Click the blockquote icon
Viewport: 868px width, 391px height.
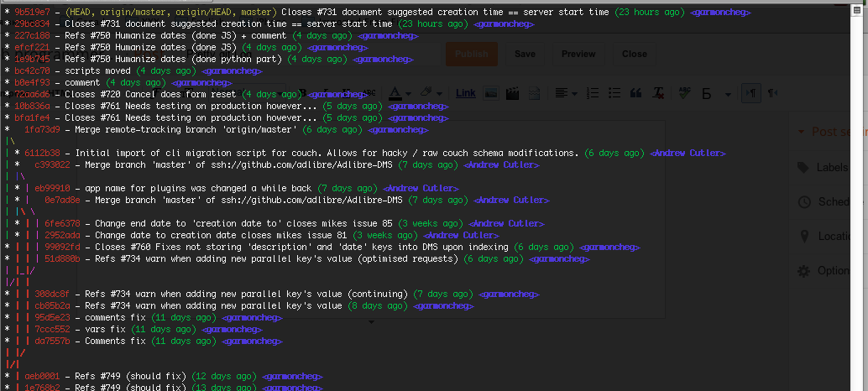coord(635,92)
